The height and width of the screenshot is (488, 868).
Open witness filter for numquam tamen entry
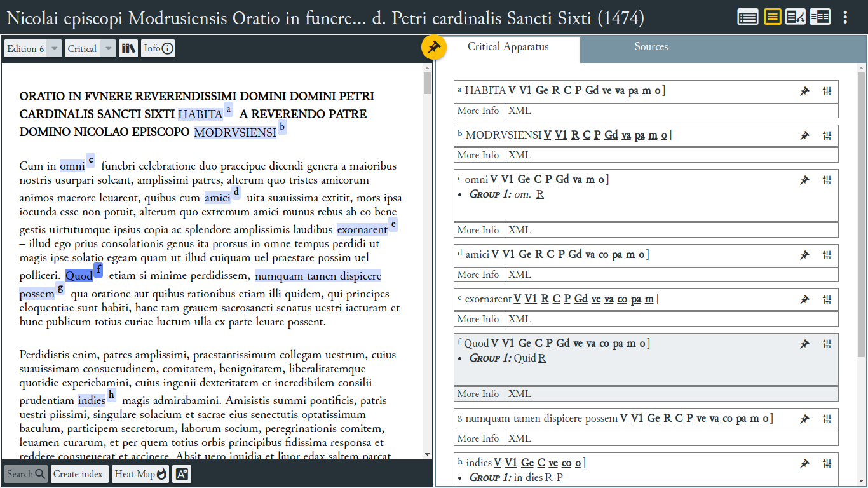(x=827, y=419)
